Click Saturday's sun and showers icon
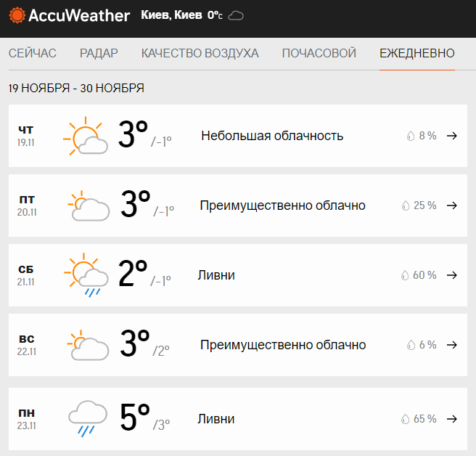 (86, 276)
